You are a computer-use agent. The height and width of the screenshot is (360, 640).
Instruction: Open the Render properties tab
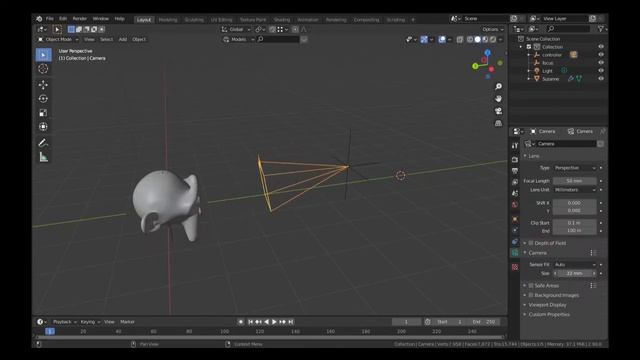(x=515, y=160)
